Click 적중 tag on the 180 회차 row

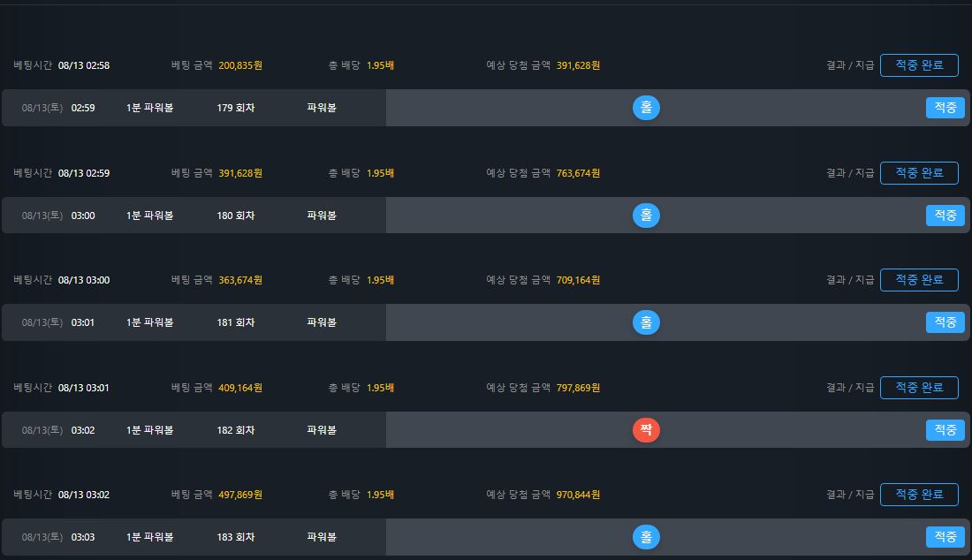945,216
